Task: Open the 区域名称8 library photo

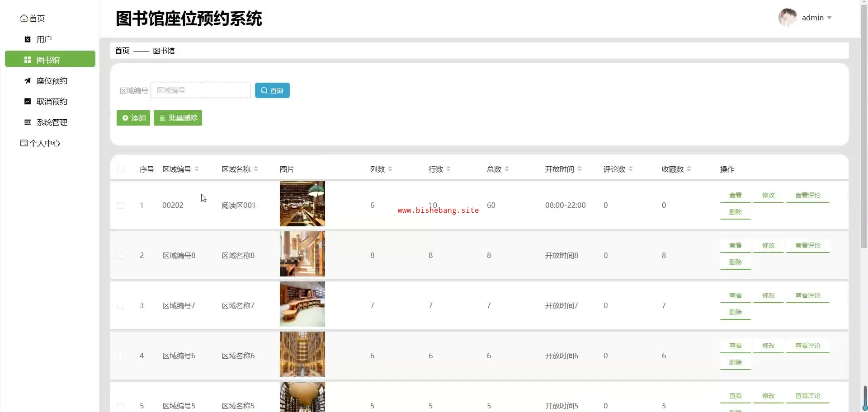Action: 302,254
